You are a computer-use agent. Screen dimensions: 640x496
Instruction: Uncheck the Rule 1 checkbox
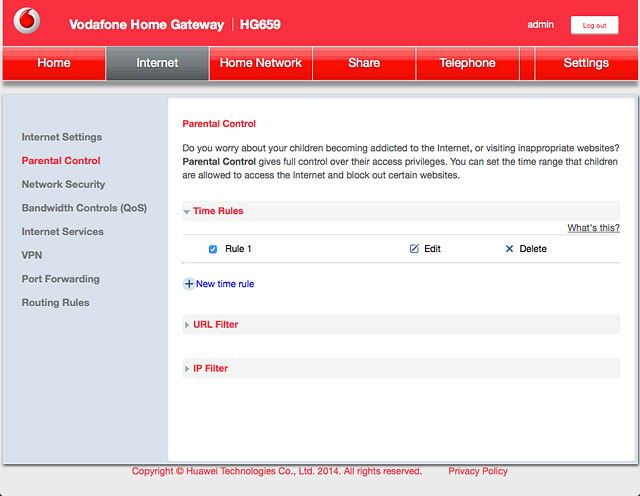point(213,249)
